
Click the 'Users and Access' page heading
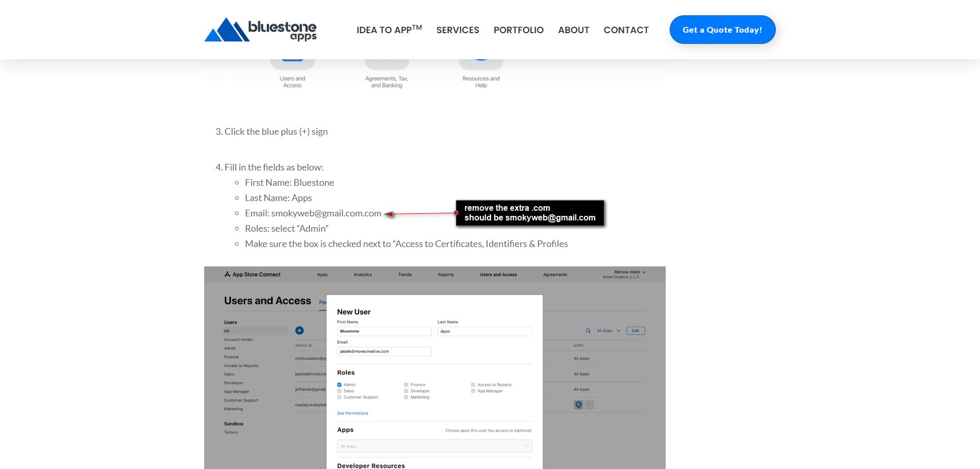267,301
